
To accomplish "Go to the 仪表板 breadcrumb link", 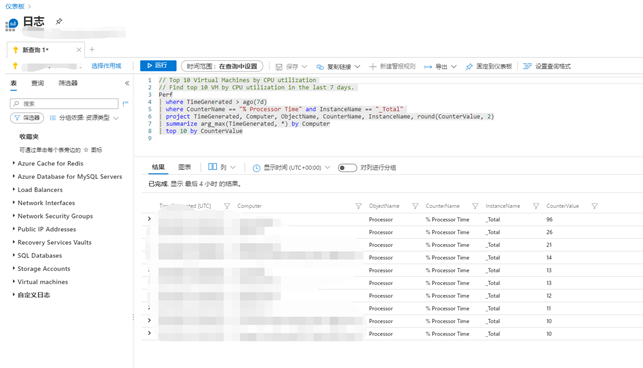I will pos(15,6).
